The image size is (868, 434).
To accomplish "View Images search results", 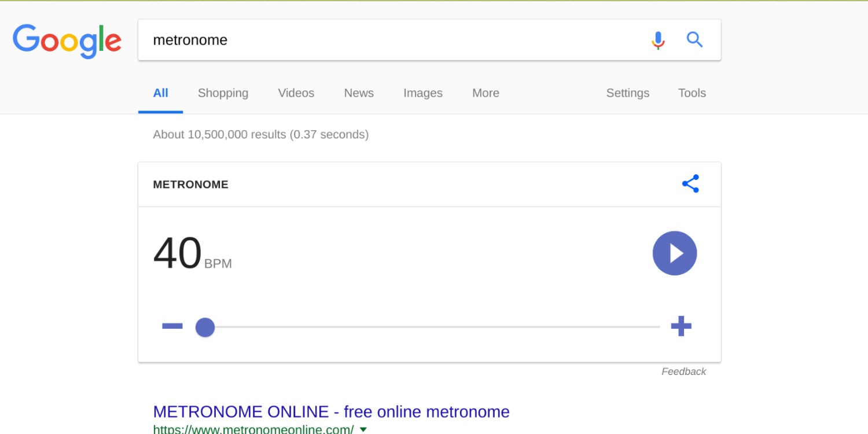I will (x=422, y=93).
